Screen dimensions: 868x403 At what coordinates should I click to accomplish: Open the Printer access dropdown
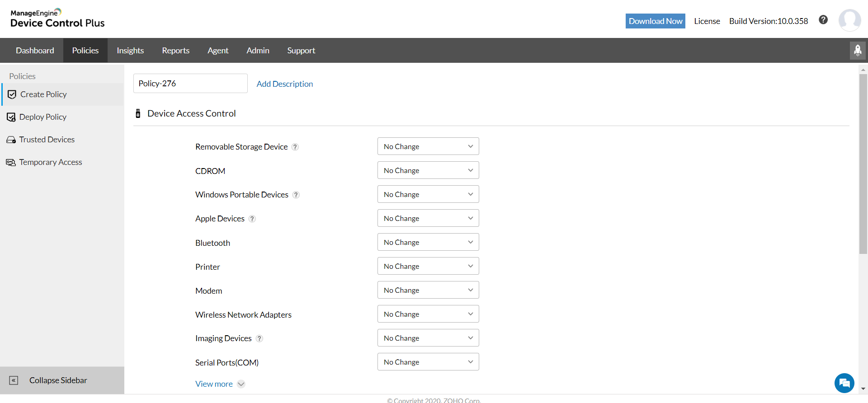(x=428, y=266)
